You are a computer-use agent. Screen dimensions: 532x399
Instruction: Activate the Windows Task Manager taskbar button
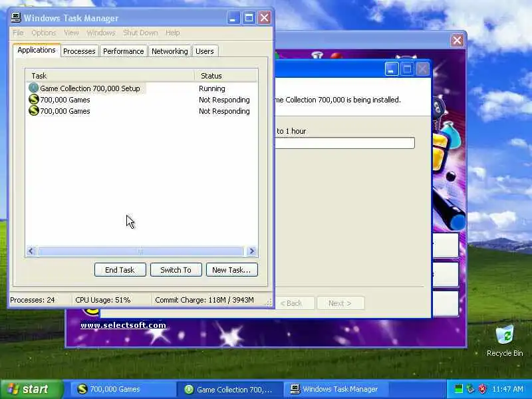336,389
